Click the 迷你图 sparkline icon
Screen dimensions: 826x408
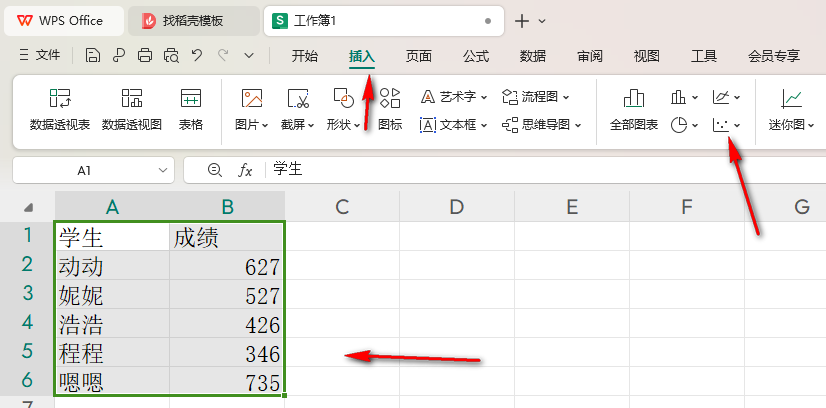(791, 98)
